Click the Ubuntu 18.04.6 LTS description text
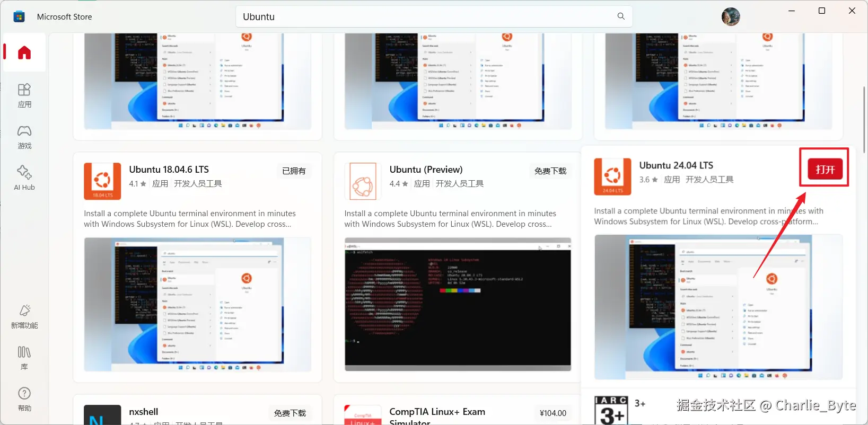The image size is (868, 425). 190,219
